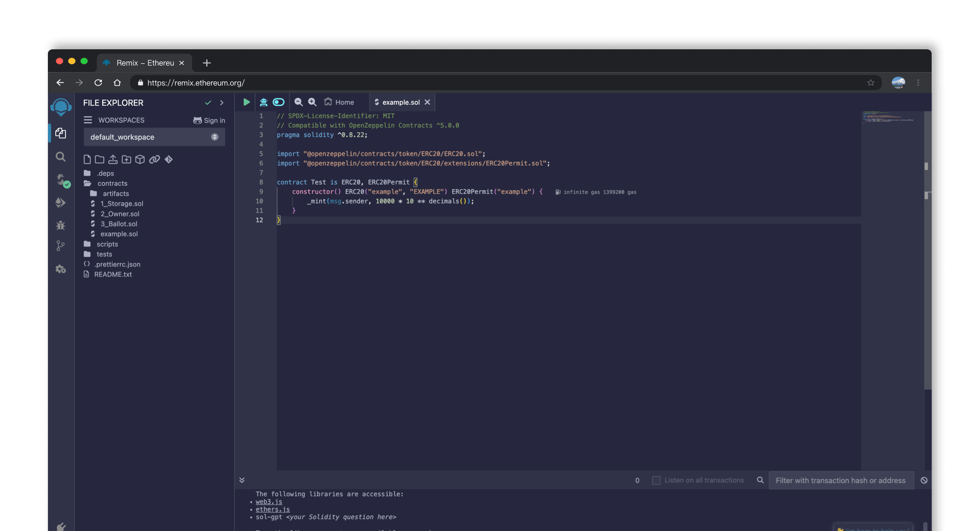Open the default_workspace dropdown
The height and width of the screenshot is (531, 980).
pos(214,137)
